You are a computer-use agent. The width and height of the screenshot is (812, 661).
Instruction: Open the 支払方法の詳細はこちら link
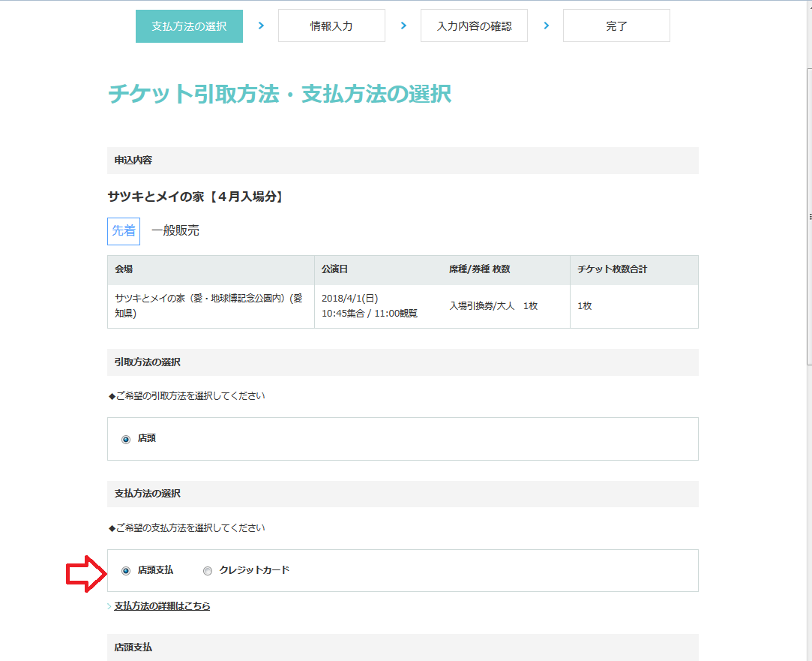click(162, 605)
